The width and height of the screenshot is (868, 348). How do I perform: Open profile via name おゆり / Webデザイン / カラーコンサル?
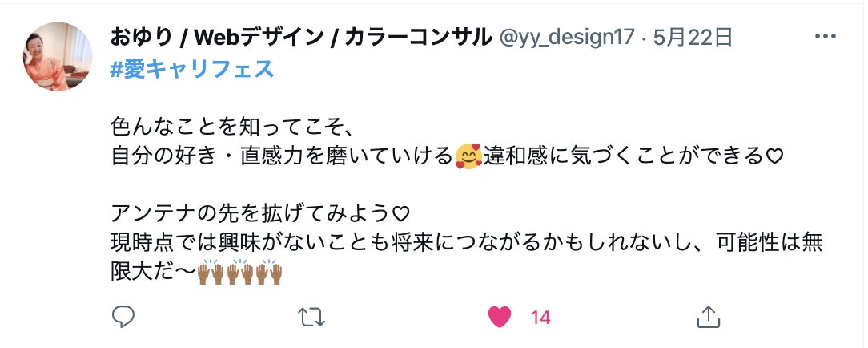[301, 37]
